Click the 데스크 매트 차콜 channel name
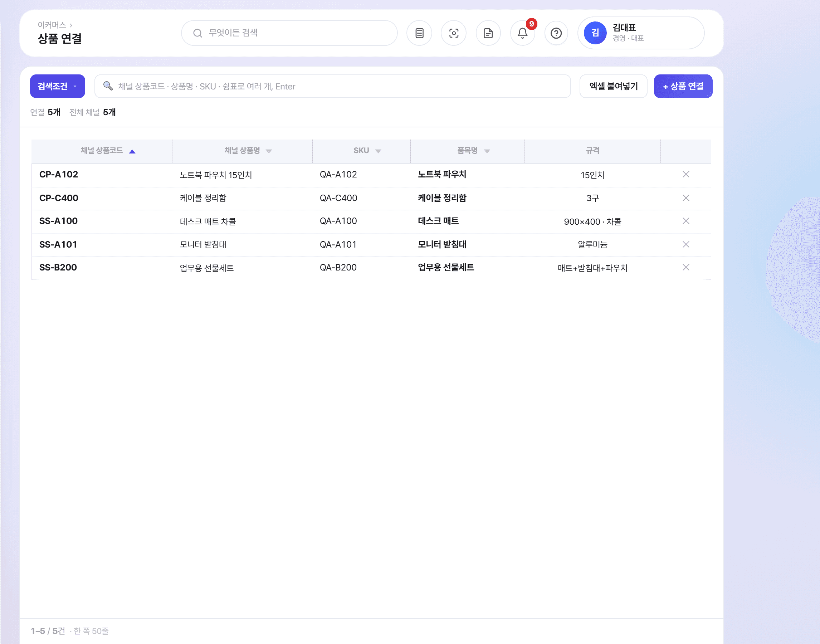820x644 pixels. 208,221
